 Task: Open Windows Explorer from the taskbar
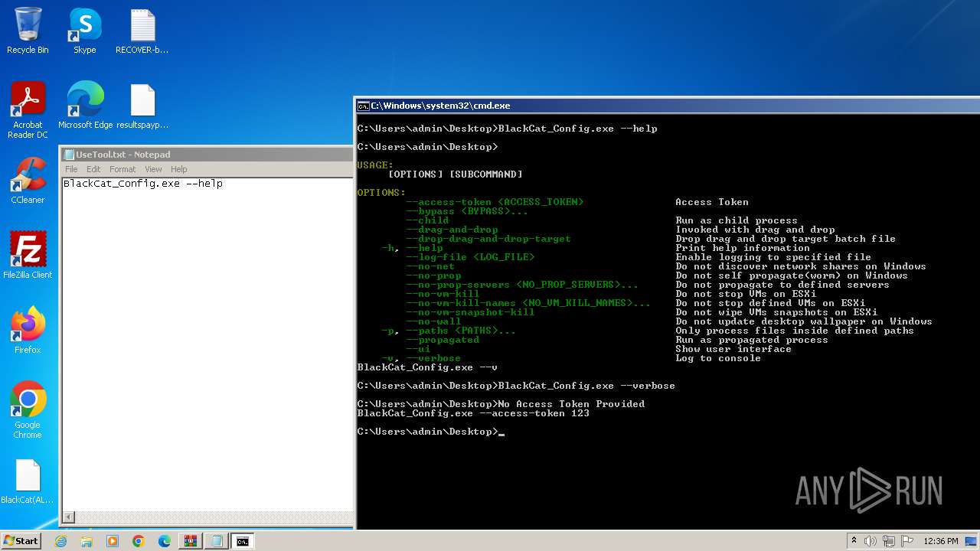click(87, 541)
